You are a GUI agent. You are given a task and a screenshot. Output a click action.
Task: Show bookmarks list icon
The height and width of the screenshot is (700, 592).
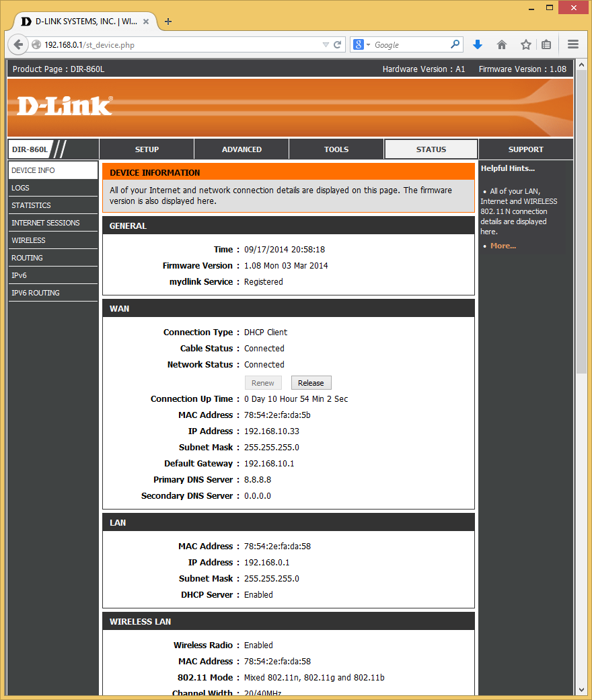click(x=546, y=44)
